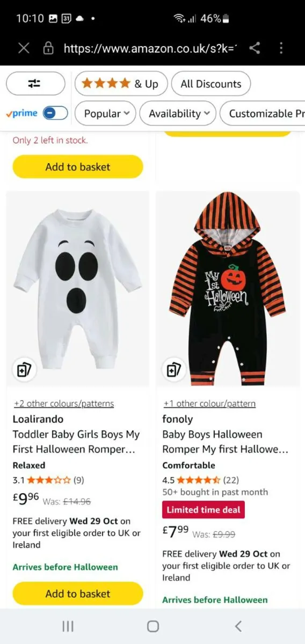Open +1 other colour/pattern link
305x644 pixels.
click(209, 404)
